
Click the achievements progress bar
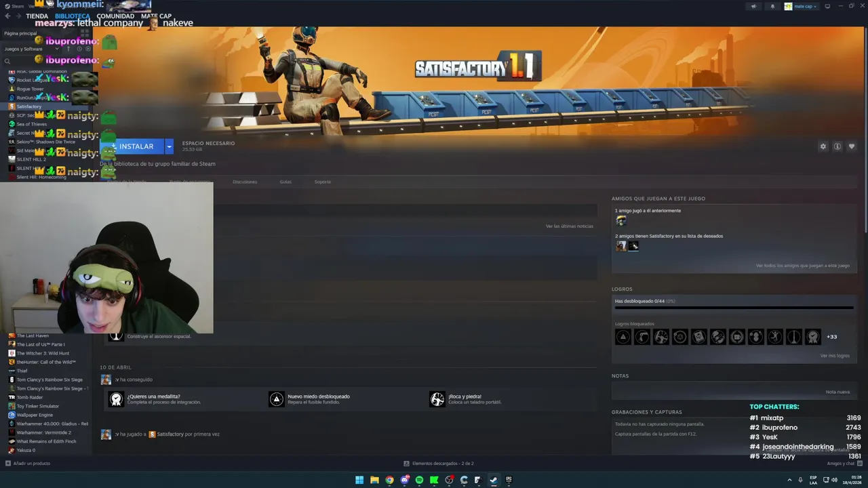734,308
